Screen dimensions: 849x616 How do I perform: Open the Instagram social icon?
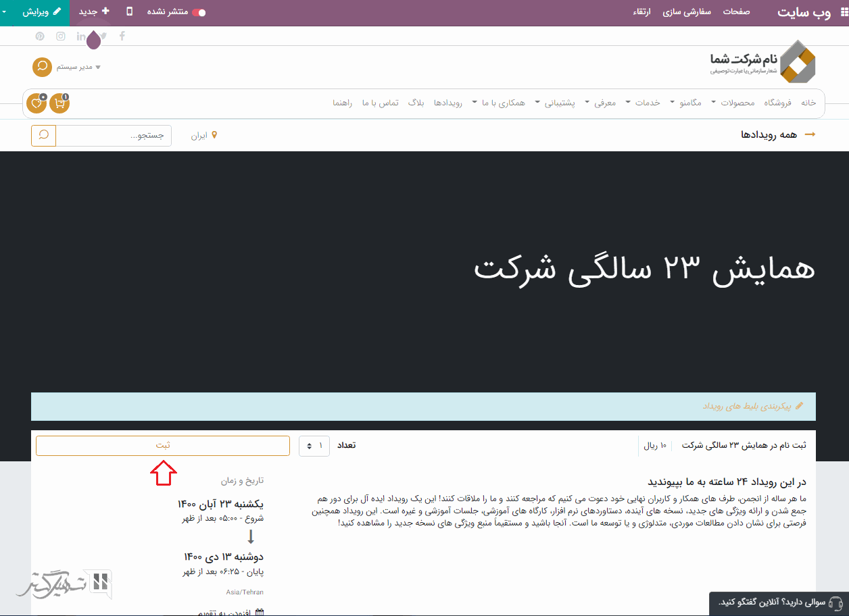click(x=61, y=36)
